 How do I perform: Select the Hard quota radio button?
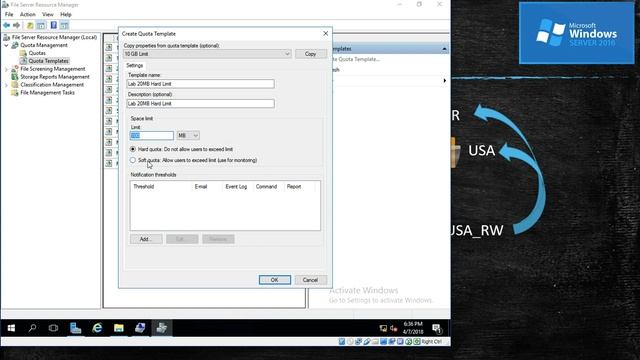(133, 149)
